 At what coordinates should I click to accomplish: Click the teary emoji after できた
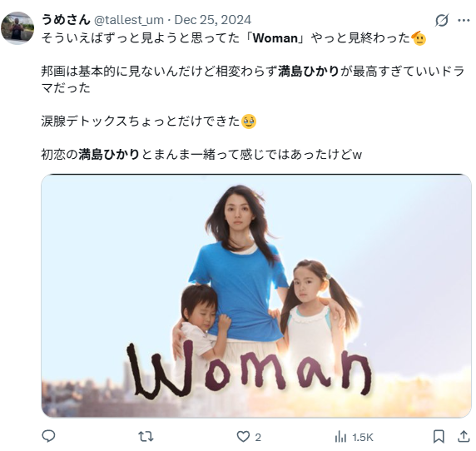[249, 121]
